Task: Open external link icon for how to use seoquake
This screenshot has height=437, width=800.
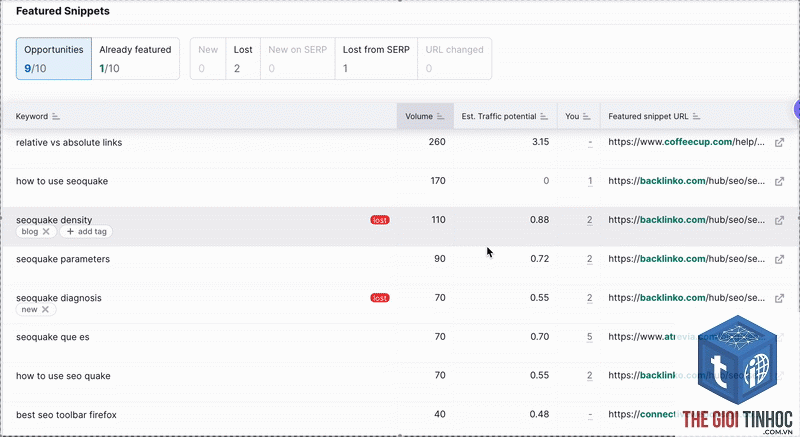Action: (779, 182)
